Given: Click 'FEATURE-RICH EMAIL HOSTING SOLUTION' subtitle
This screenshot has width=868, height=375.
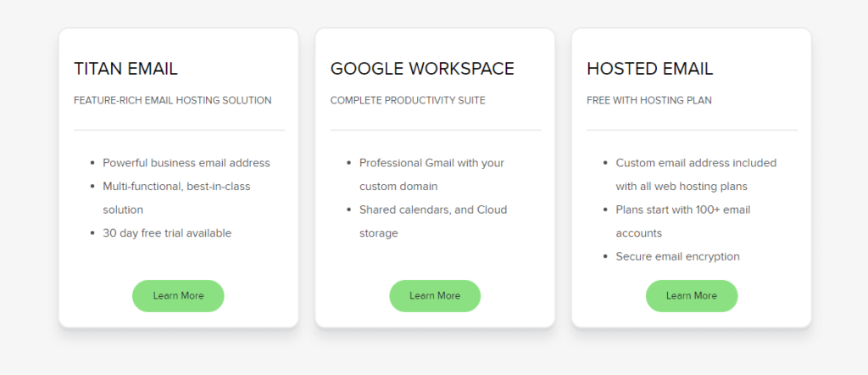Looking at the screenshot, I should 173,100.
